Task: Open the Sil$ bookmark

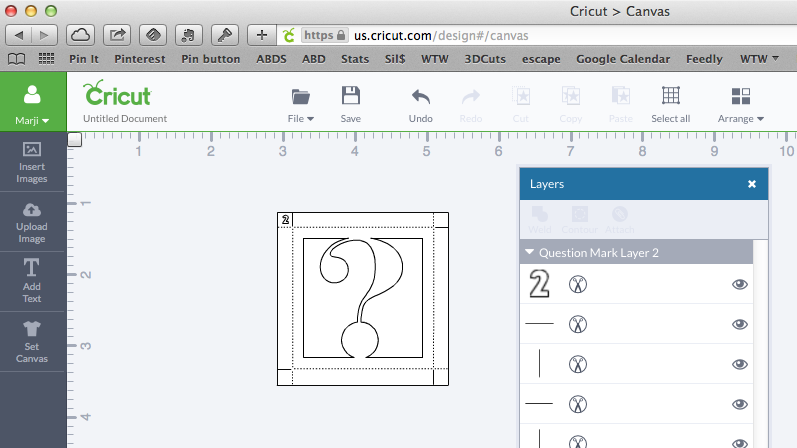Action: click(395, 59)
